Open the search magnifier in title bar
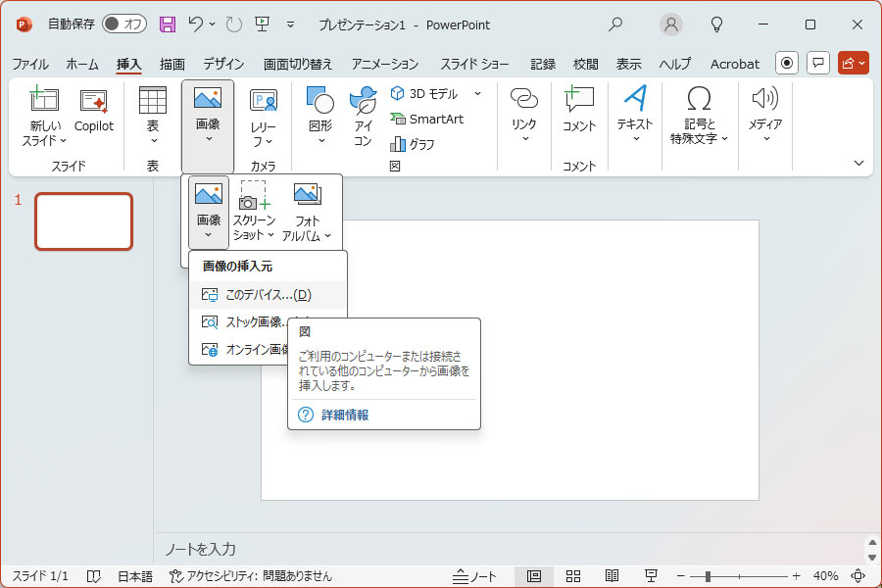 615,24
